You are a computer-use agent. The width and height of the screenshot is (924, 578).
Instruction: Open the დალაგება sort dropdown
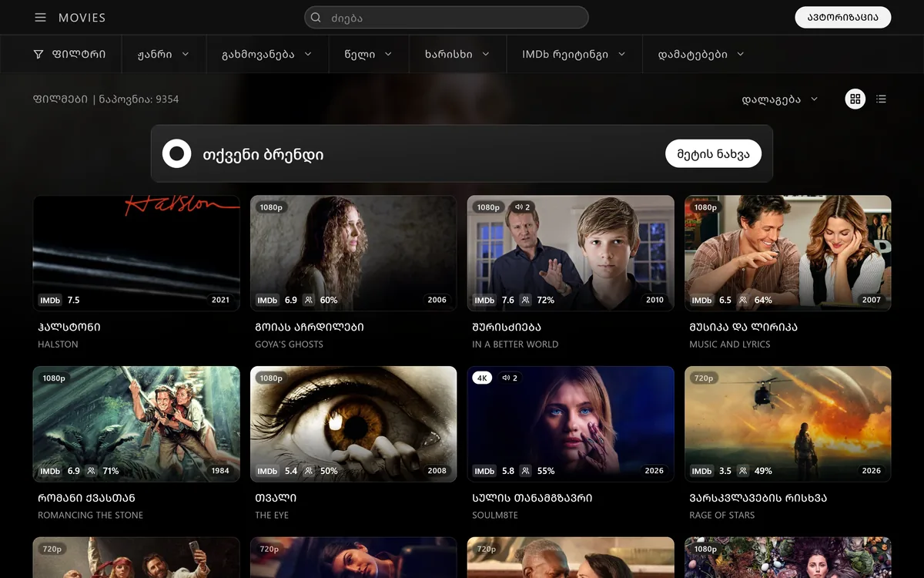[x=780, y=99]
